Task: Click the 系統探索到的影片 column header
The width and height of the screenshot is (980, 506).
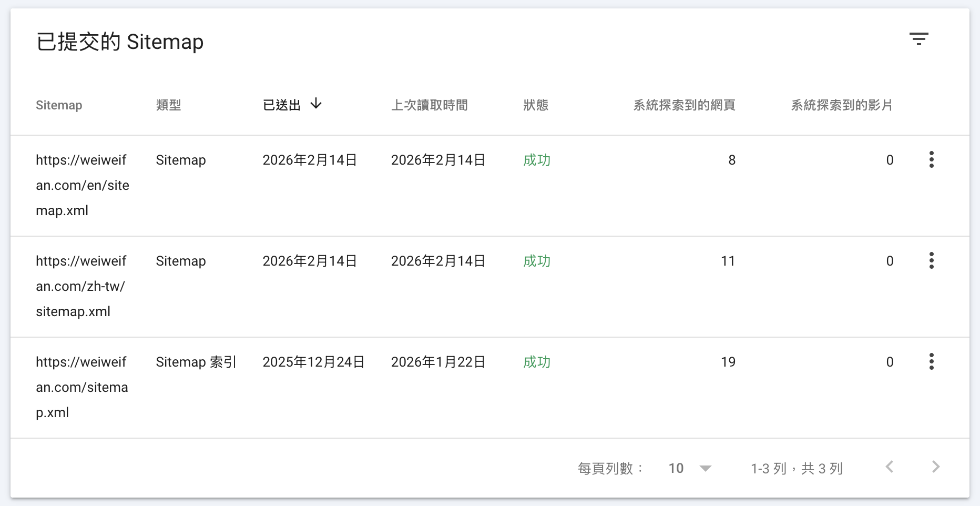Action: (842, 105)
